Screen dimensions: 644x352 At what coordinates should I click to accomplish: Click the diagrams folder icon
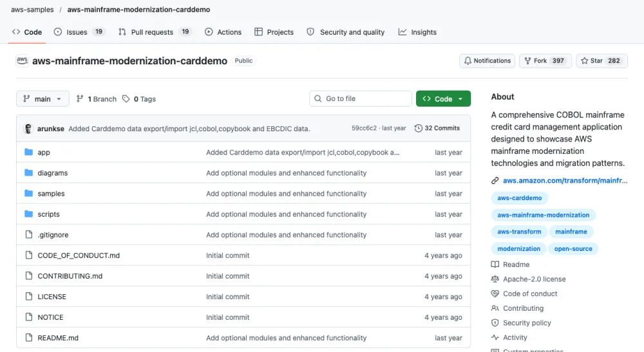(29, 172)
